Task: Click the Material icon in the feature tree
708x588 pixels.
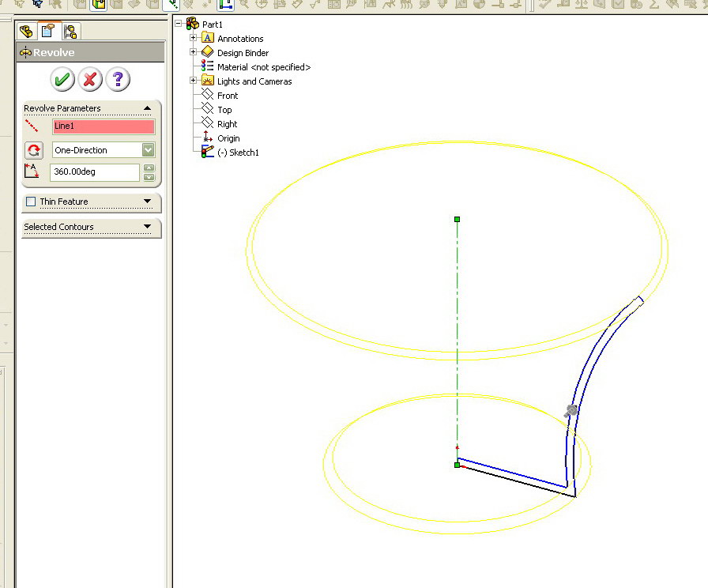Action: tap(208, 67)
